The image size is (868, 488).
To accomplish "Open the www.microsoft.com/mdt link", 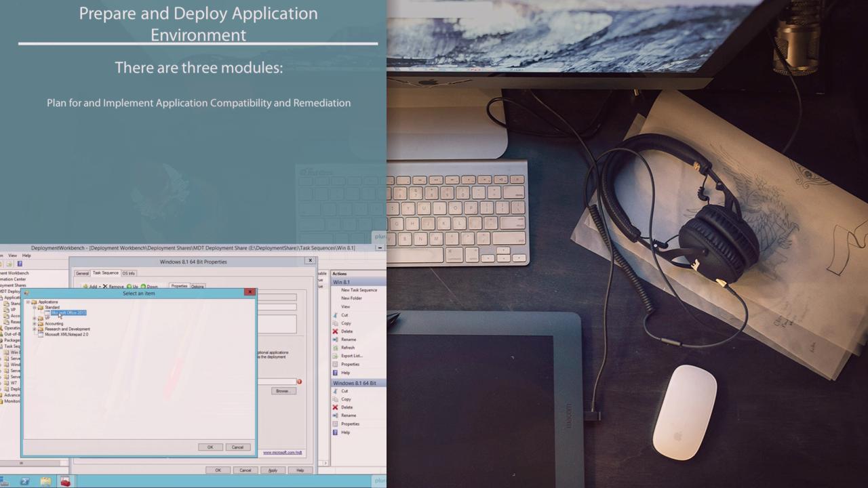I will (x=282, y=453).
